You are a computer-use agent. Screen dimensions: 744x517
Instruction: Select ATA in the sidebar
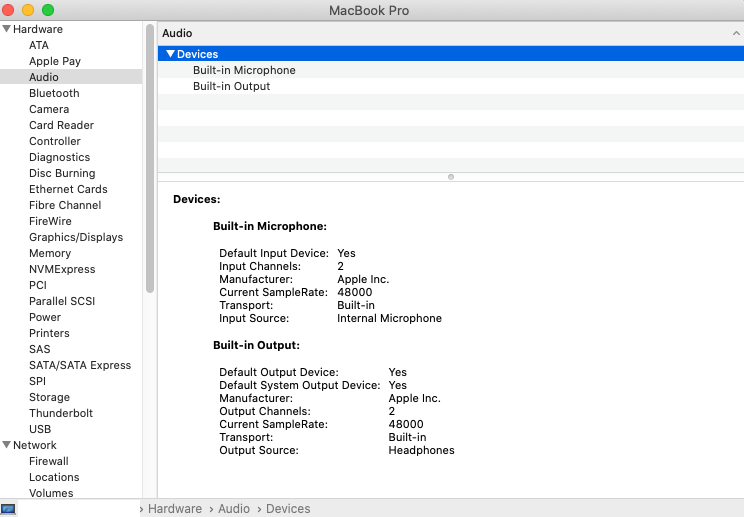39,45
